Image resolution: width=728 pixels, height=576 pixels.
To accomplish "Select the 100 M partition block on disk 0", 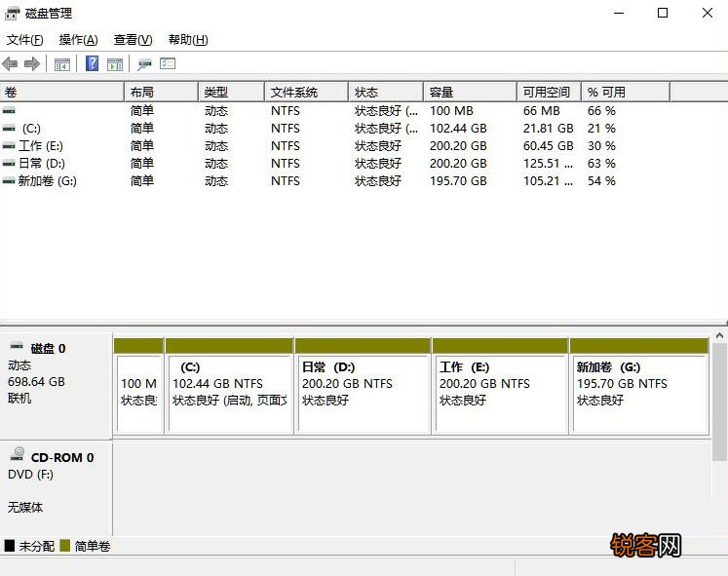I will pyautogui.click(x=138, y=386).
